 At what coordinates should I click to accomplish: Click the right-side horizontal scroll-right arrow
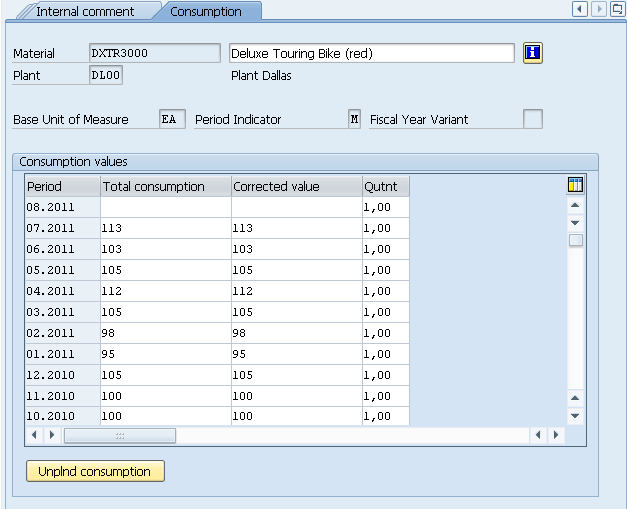click(556, 435)
